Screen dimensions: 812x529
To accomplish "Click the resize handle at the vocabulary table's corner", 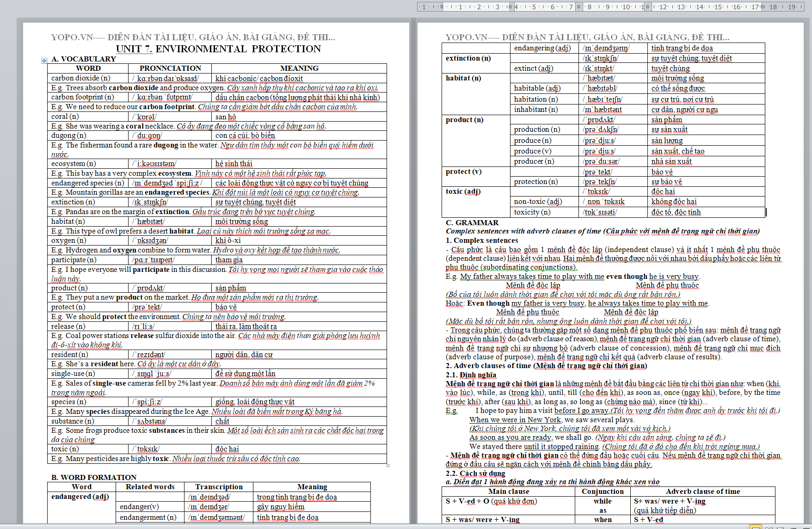I will (x=388, y=466).
